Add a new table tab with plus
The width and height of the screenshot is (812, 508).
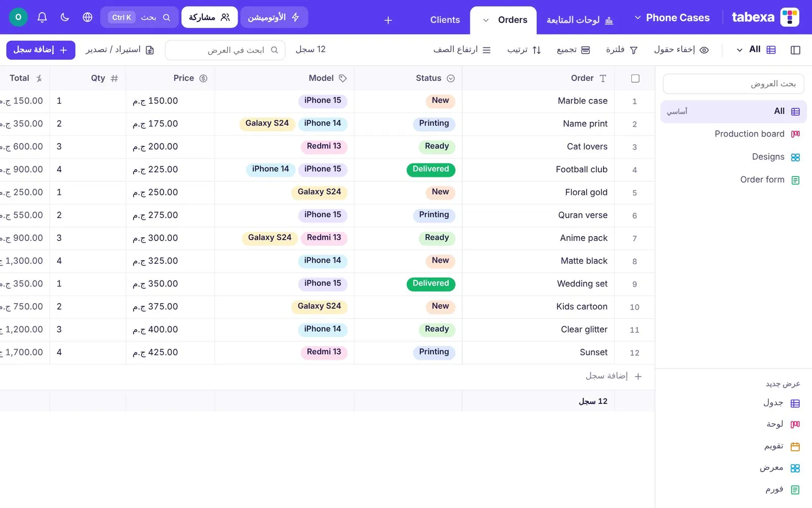(x=388, y=20)
